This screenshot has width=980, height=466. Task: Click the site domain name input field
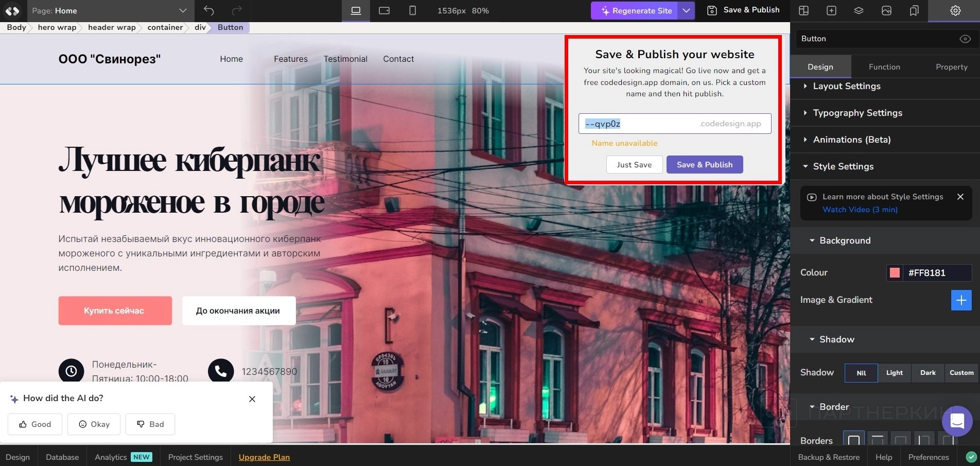pos(675,124)
